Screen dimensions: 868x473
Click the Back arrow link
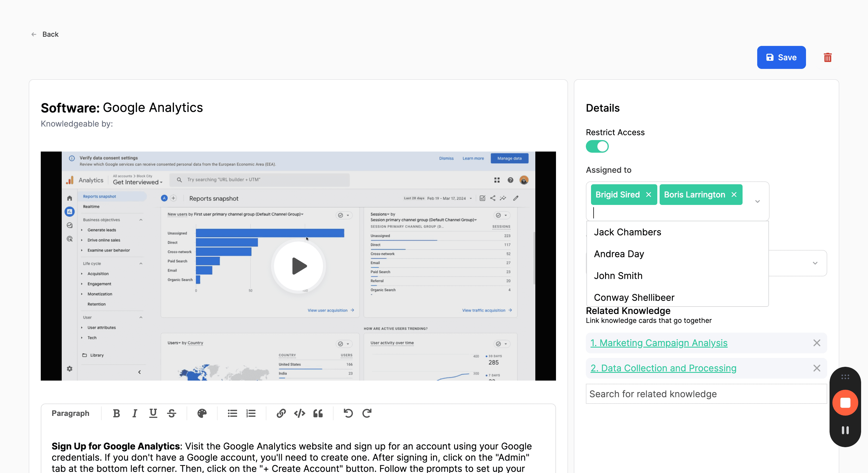[45, 34]
